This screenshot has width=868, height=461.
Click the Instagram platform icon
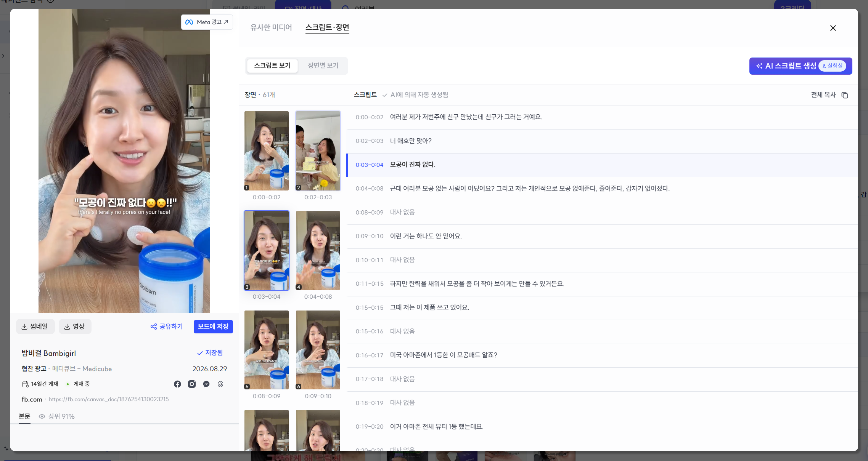pos(192,384)
